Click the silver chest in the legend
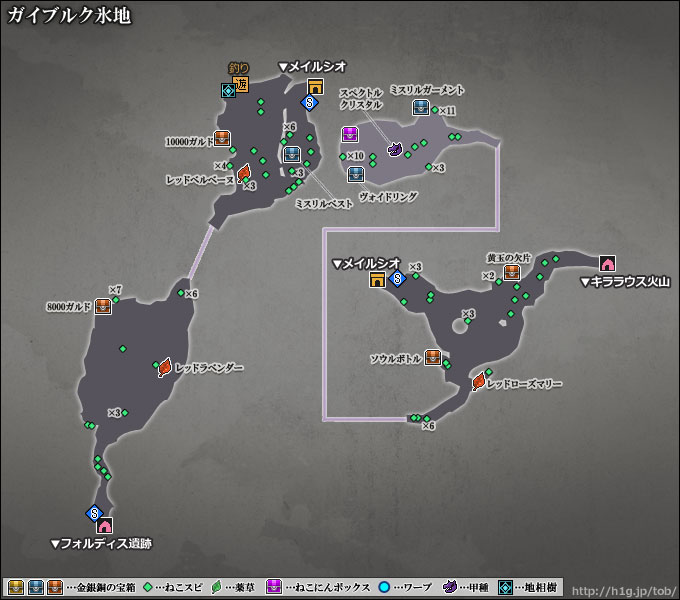 pyautogui.click(x=36, y=587)
